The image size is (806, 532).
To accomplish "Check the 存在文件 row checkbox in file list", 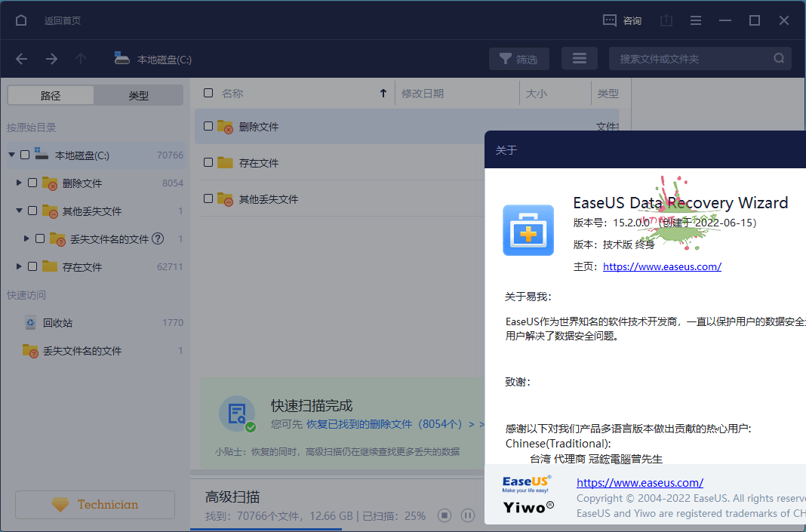I will point(207,162).
